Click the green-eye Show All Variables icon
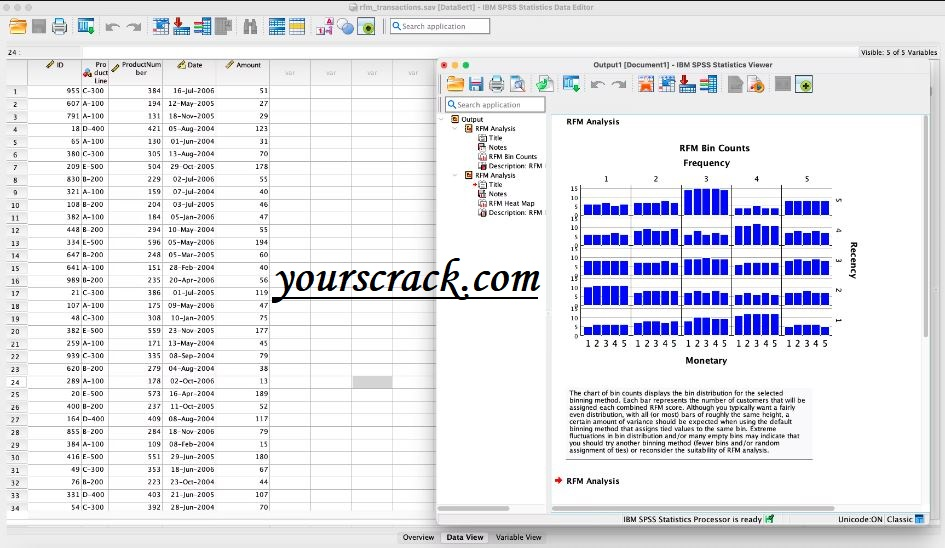945x548 pixels. (x=366, y=27)
